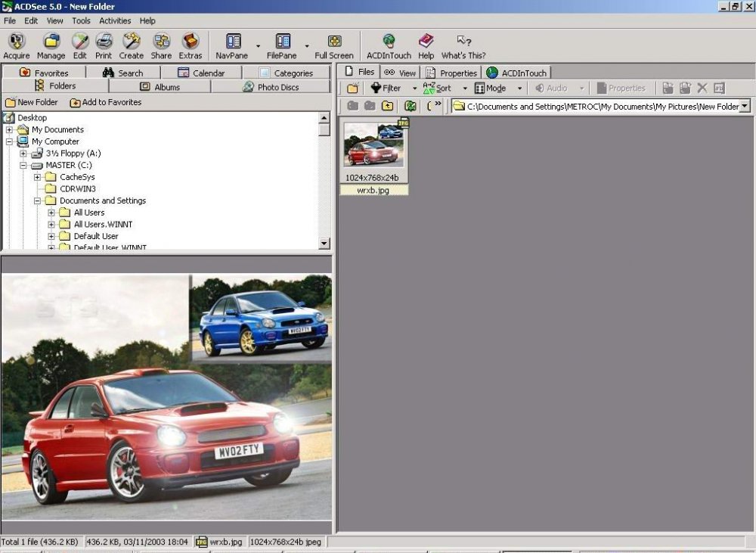756x553 pixels.
Task: Click the Extras toolbar icon
Action: click(191, 46)
